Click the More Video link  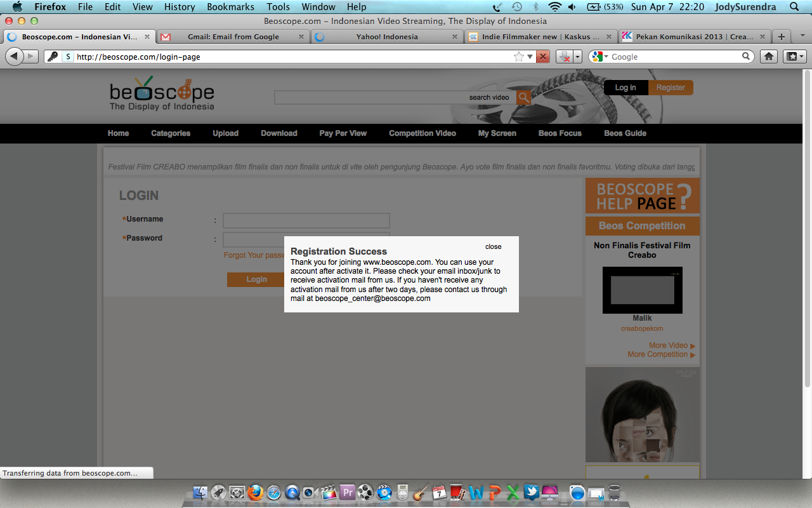(x=672, y=345)
